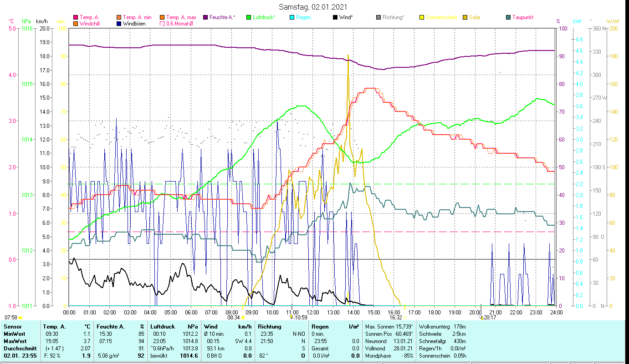
Task: Click the Temp. A. max legend label
Action: [x=181, y=17]
